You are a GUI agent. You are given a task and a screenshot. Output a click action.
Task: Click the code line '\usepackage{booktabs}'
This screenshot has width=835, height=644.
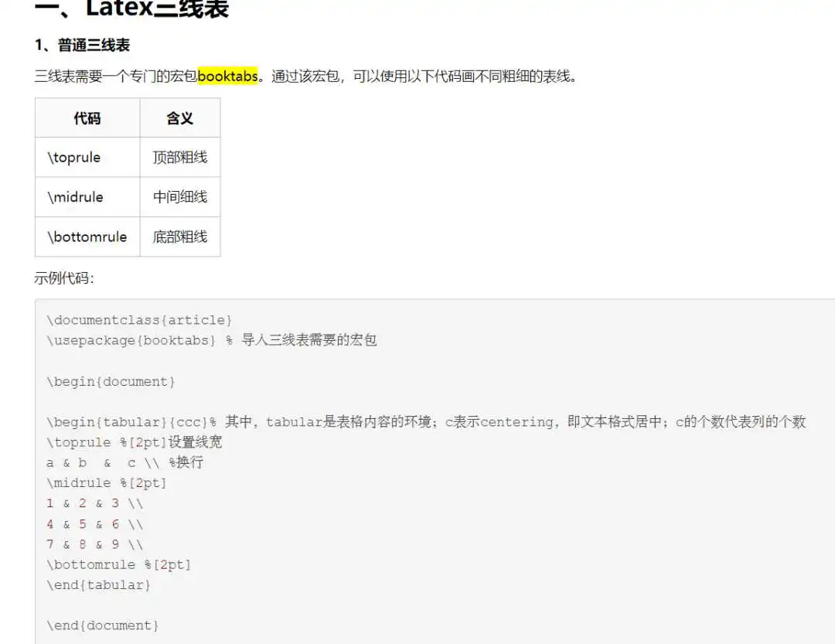click(131, 340)
